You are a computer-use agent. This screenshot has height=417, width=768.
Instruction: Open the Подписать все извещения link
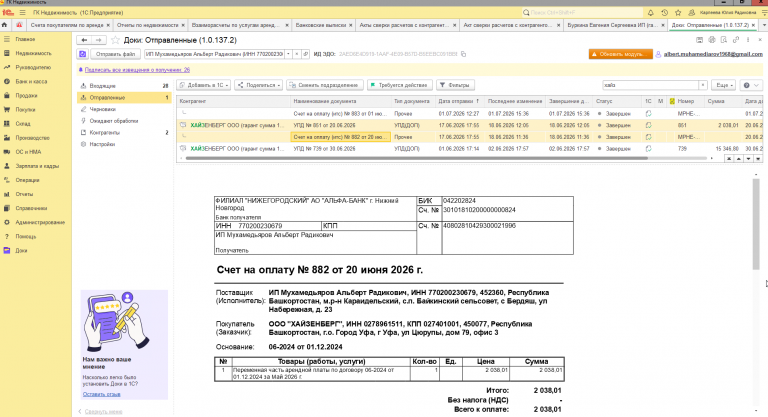[137, 70]
